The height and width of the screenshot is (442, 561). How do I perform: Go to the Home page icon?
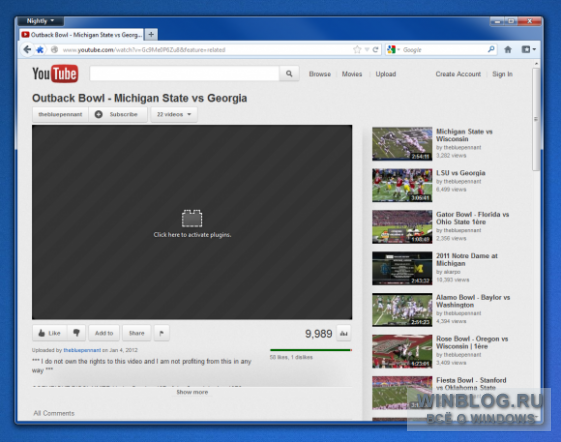pyautogui.click(x=508, y=49)
